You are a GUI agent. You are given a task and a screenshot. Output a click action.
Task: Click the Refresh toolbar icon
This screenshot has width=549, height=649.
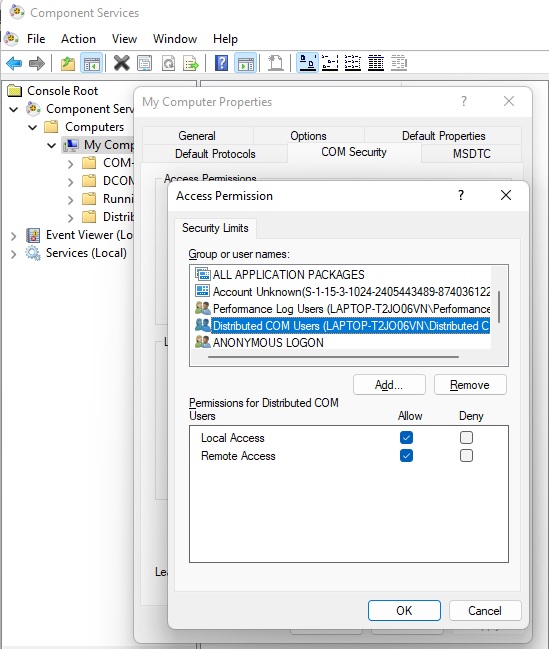point(168,63)
